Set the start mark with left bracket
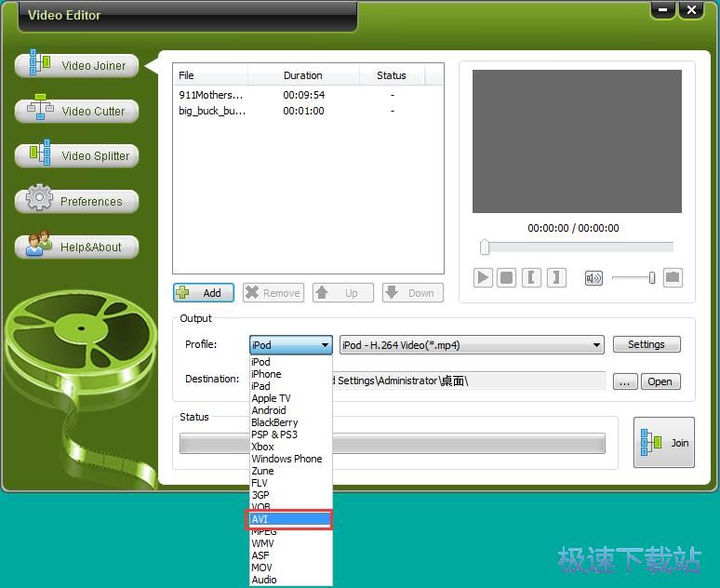 click(x=531, y=277)
